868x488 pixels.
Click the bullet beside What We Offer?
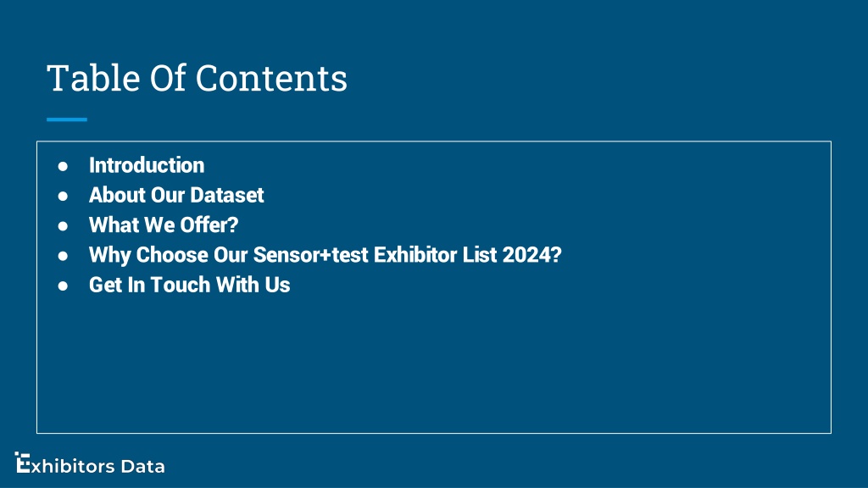click(63, 225)
